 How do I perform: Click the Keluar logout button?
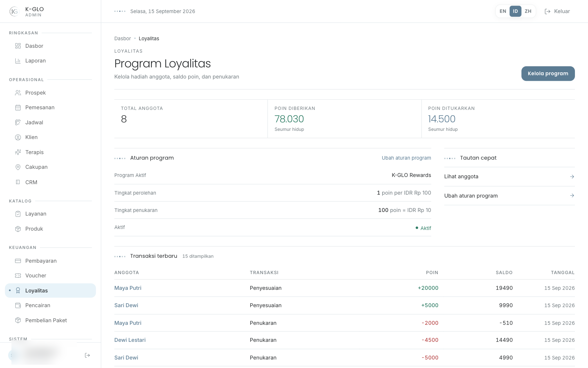pos(557,11)
